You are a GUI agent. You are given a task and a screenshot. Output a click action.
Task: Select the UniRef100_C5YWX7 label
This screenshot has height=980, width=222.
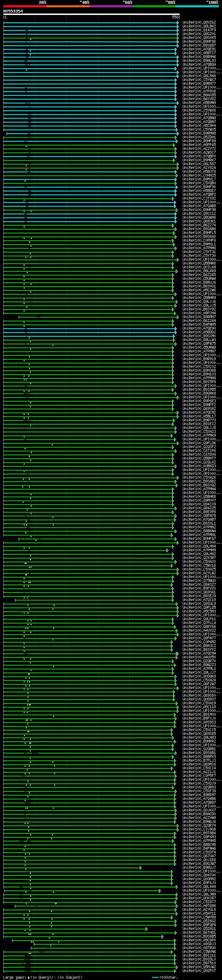199,80
